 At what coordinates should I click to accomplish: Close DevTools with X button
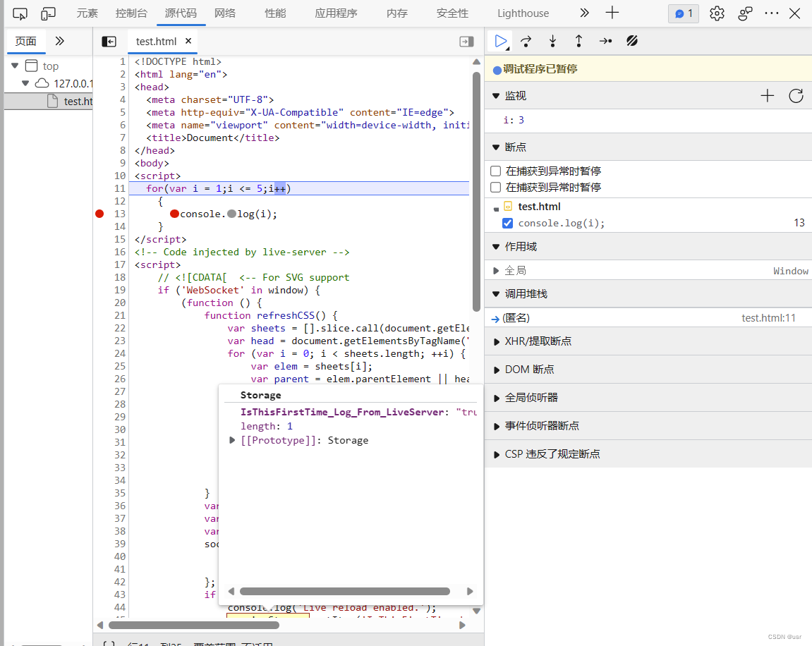[794, 13]
